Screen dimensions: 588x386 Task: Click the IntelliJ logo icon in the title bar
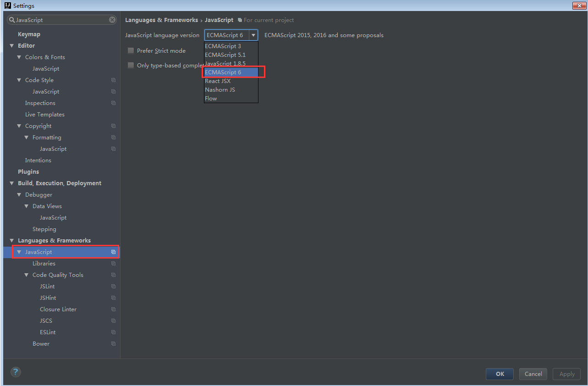pyautogui.click(x=7, y=6)
